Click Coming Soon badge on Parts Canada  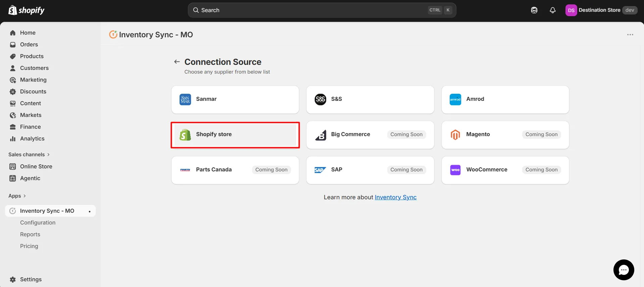pyautogui.click(x=271, y=170)
